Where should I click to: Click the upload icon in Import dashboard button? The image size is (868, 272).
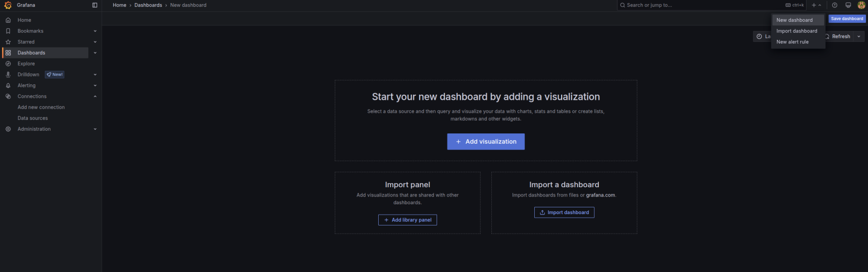click(542, 213)
